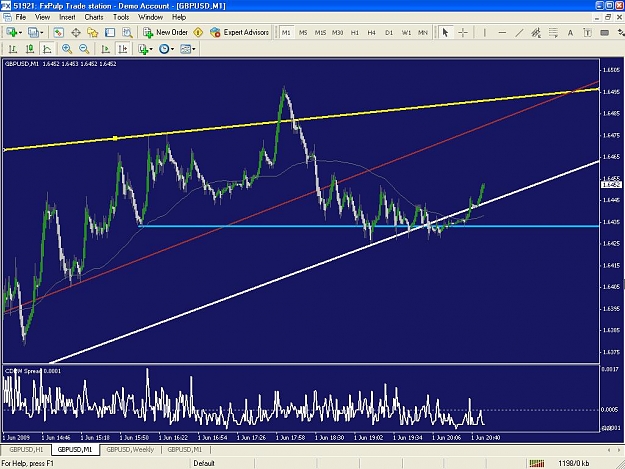
Task: Expand the Indicators dropdown arrow
Action: 151,49
